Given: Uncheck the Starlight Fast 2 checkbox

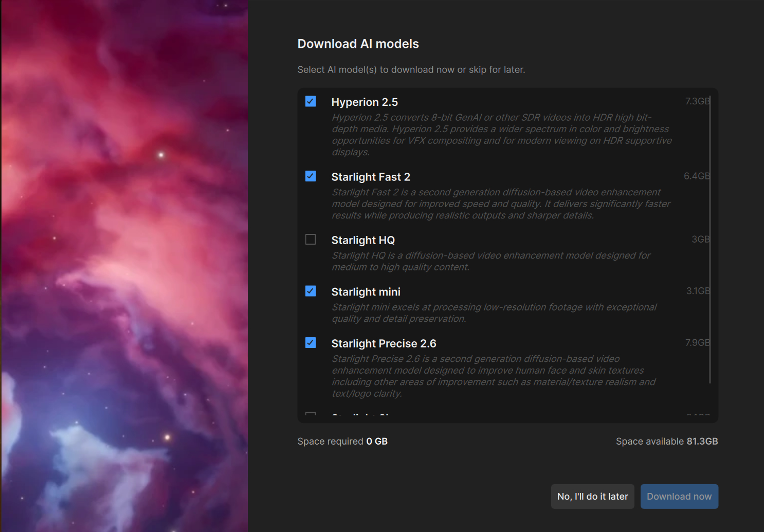Looking at the screenshot, I should pyautogui.click(x=311, y=176).
